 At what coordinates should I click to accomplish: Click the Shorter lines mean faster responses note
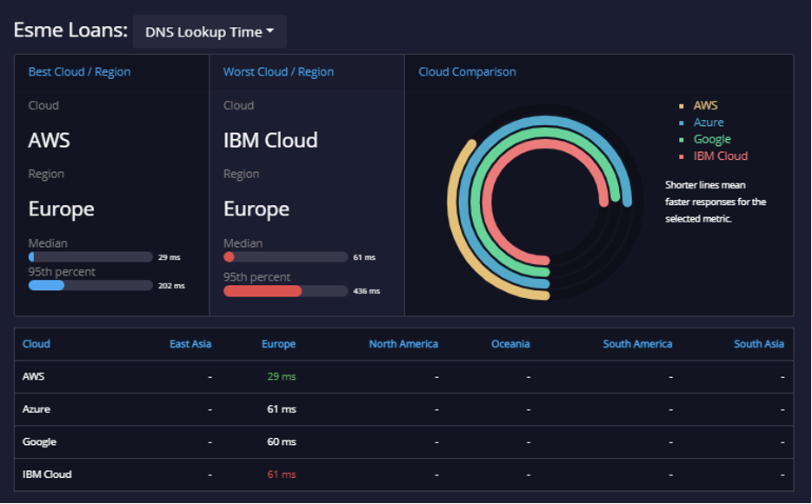715,202
